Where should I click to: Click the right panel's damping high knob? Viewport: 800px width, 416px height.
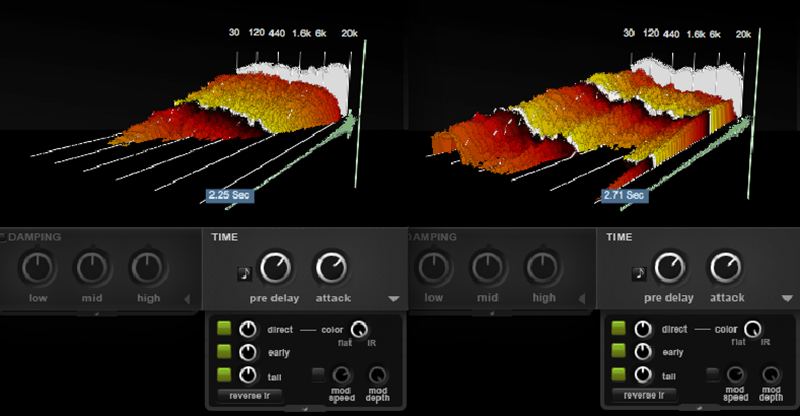(544, 268)
